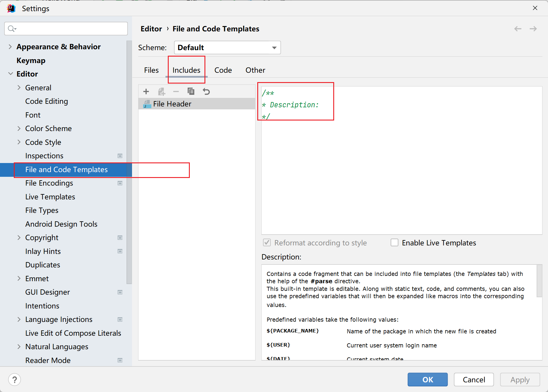Expand the Appearance & Behavior section
This screenshot has height=392, width=548.
click(10, 47)
